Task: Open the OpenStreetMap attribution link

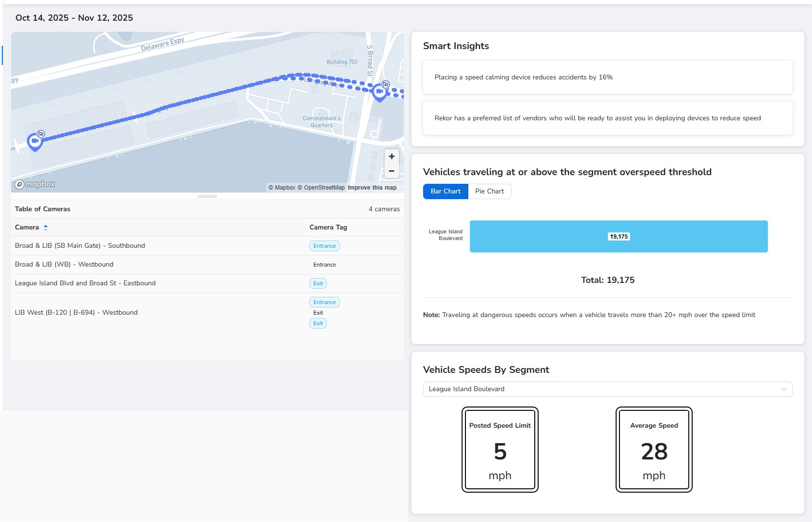Action: coord(324,188)
